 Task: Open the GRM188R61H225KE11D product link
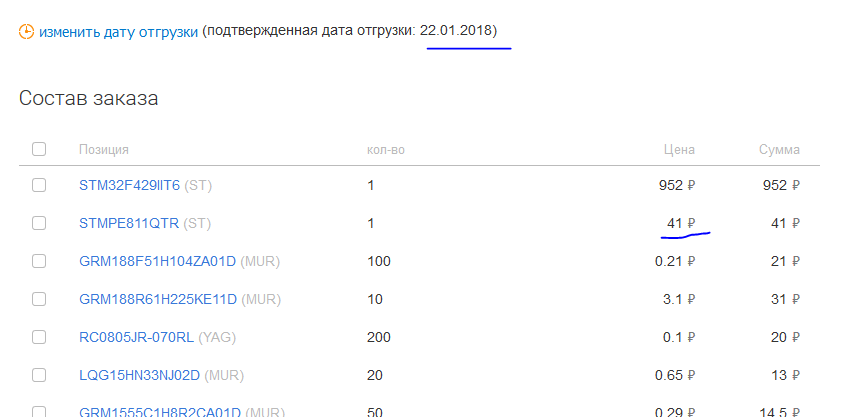[x=158, y=300]
